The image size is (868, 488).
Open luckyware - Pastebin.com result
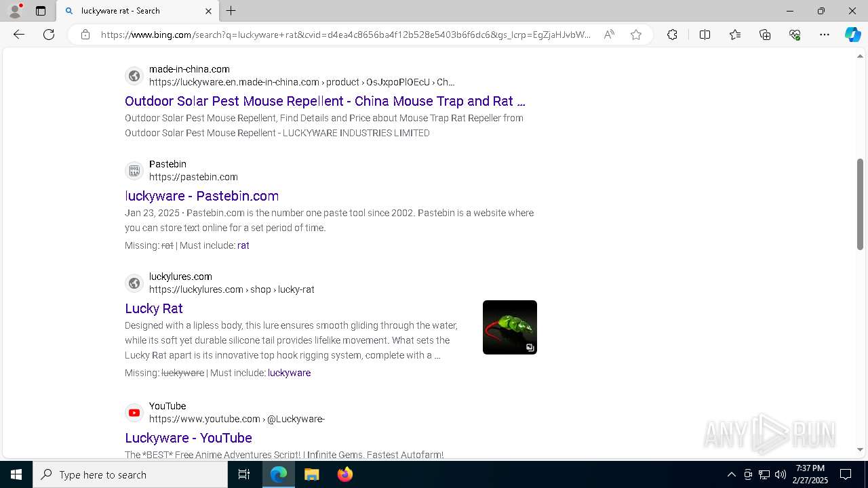[x=201, y=196]
